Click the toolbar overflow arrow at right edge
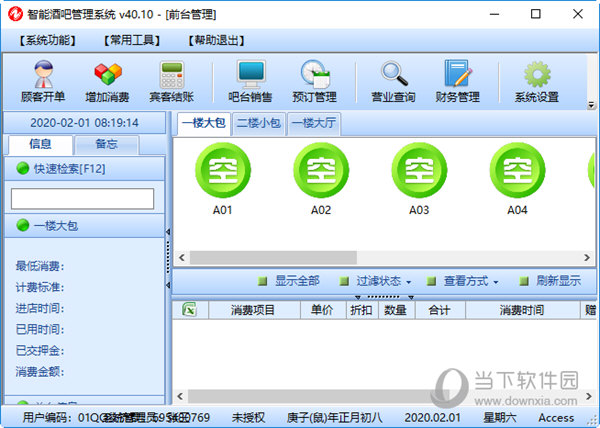 [591, 104]
